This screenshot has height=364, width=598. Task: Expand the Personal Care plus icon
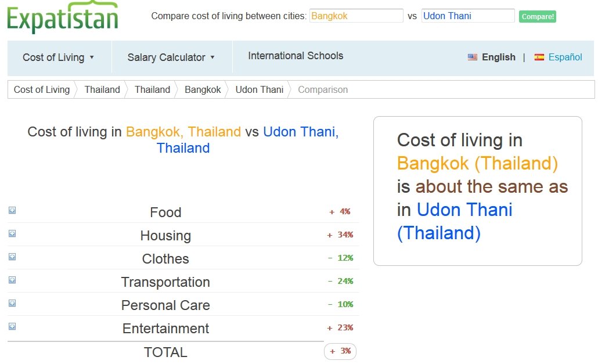point(12,303)
